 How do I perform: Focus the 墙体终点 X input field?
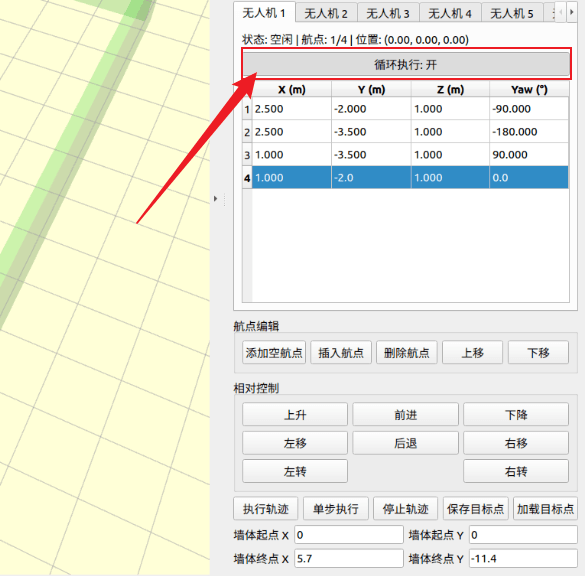(349, 558)
